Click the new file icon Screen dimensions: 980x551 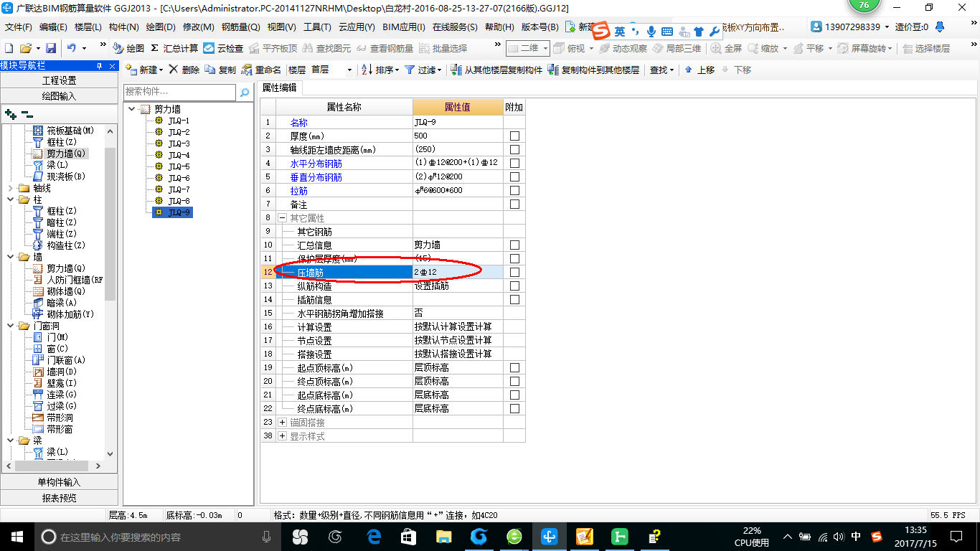9,48
